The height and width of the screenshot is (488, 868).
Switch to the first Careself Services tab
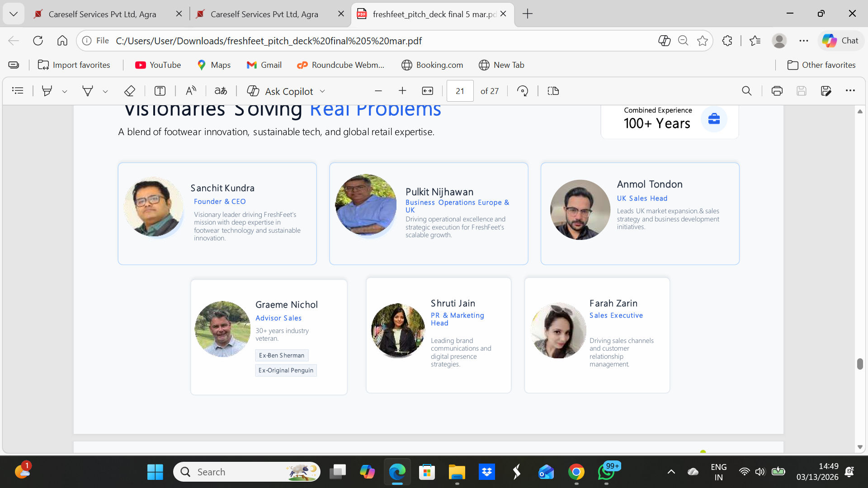[102, 14]
